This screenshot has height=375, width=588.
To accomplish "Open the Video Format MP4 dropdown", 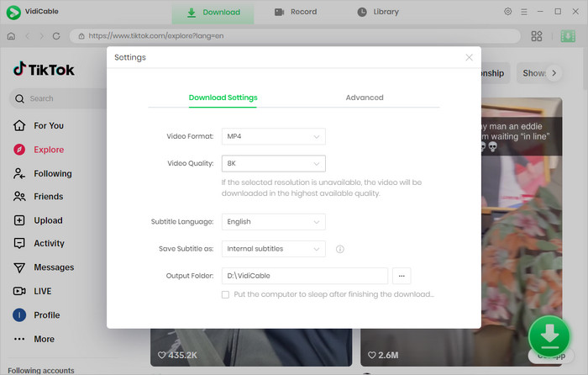I will click(273, 137).
